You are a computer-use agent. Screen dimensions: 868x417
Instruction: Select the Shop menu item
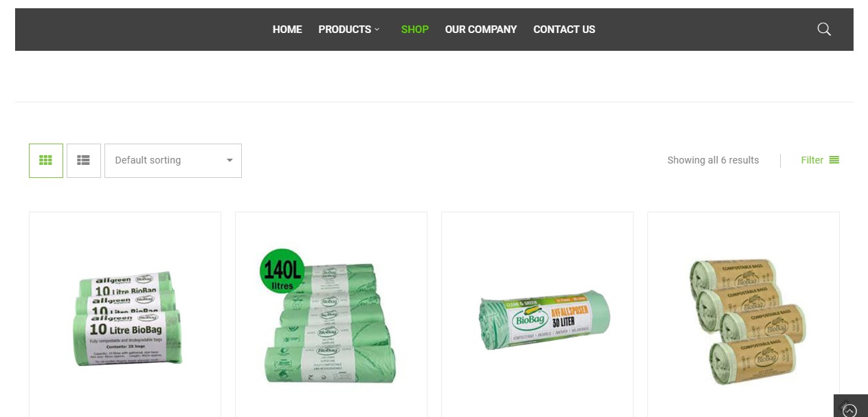(415, 30)
